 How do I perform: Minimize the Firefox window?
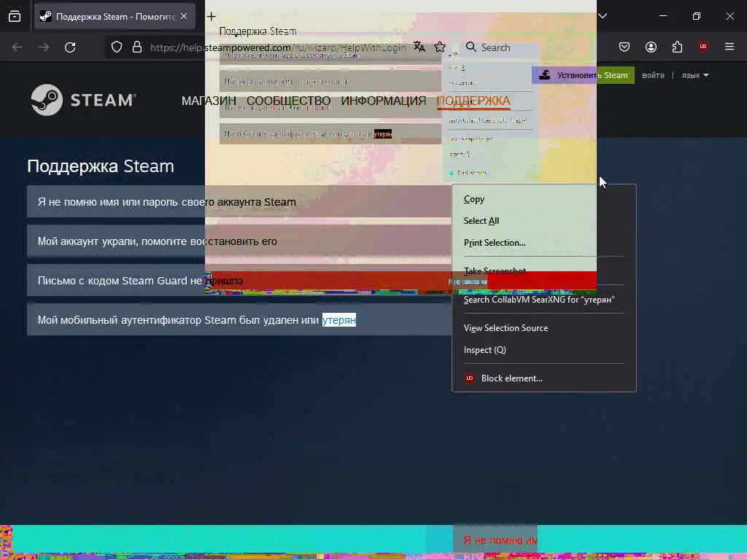662,16
